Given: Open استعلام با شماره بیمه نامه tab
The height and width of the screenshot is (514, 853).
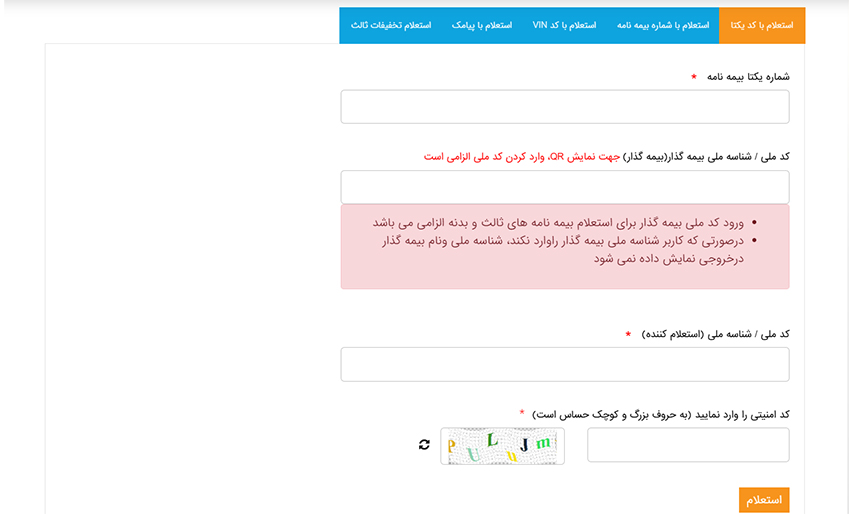Looking at the screenshot, I should (x=663, y=25).
